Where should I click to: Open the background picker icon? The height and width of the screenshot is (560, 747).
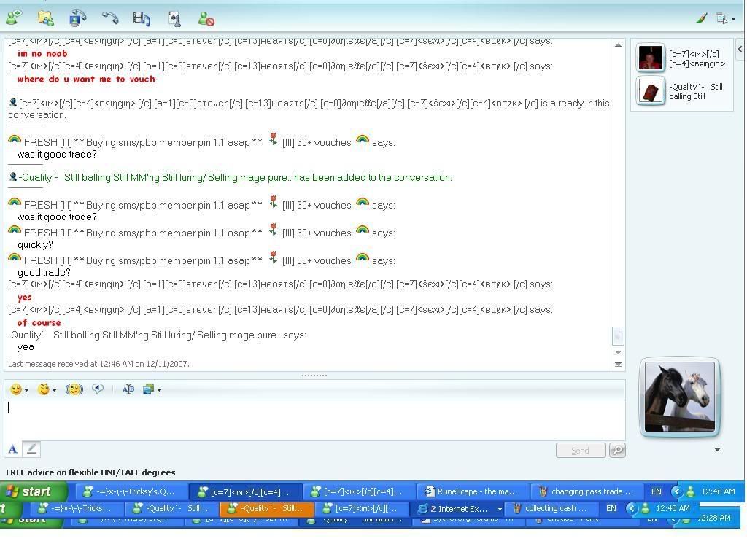coord(149,389)
